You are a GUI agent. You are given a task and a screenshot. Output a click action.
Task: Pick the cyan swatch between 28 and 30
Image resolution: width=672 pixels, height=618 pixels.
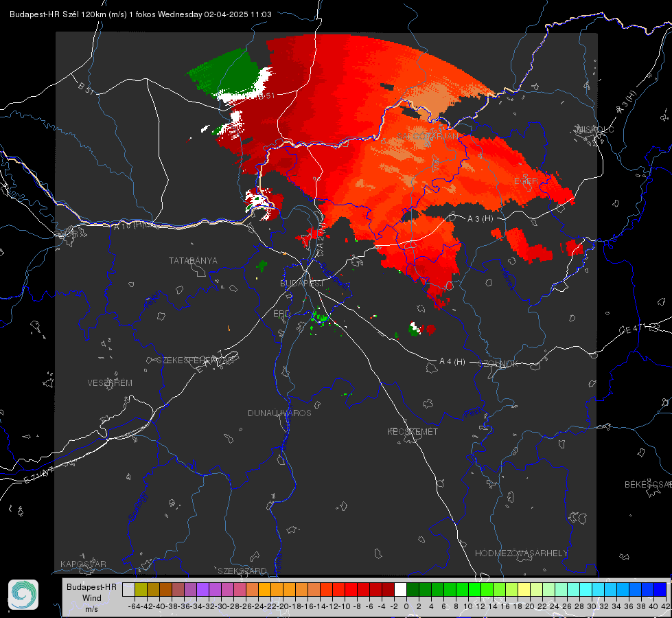[x=586, y=589]
